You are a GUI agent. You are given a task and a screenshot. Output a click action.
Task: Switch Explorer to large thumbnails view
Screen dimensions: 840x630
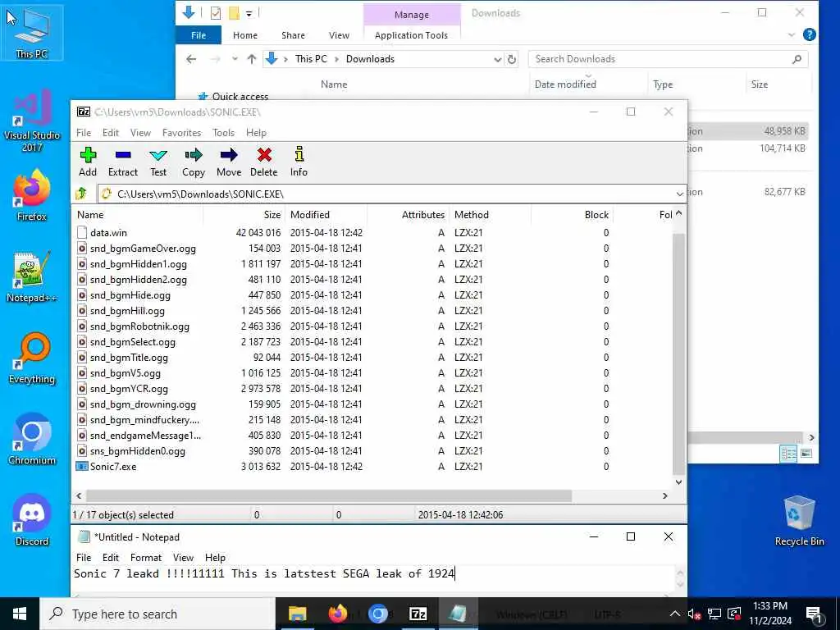806,454
